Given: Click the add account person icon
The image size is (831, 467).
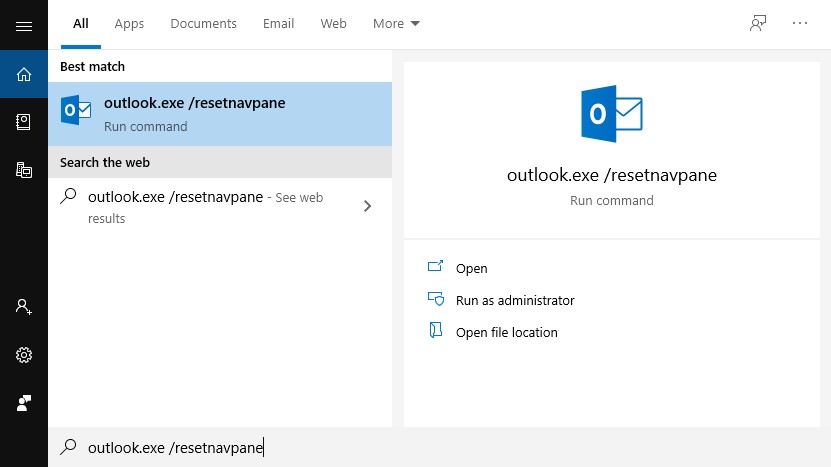Looking at the screenshot, I should pyautogui.click(x=24, y=307).
